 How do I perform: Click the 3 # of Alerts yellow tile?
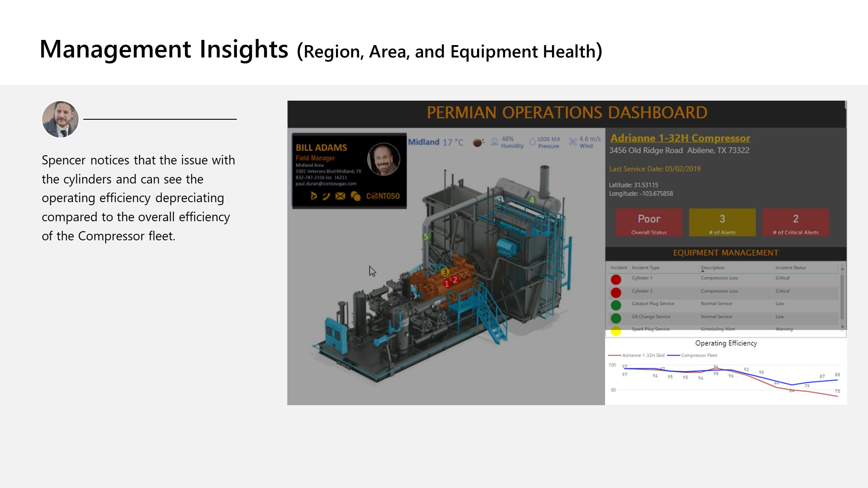pos(722,223)
